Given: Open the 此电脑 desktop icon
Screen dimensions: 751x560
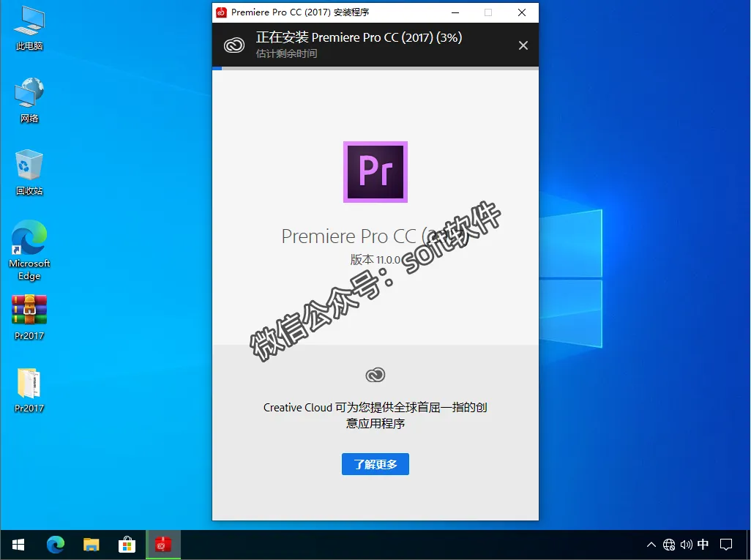Looking at the screenshot, I should coord(29,29).
